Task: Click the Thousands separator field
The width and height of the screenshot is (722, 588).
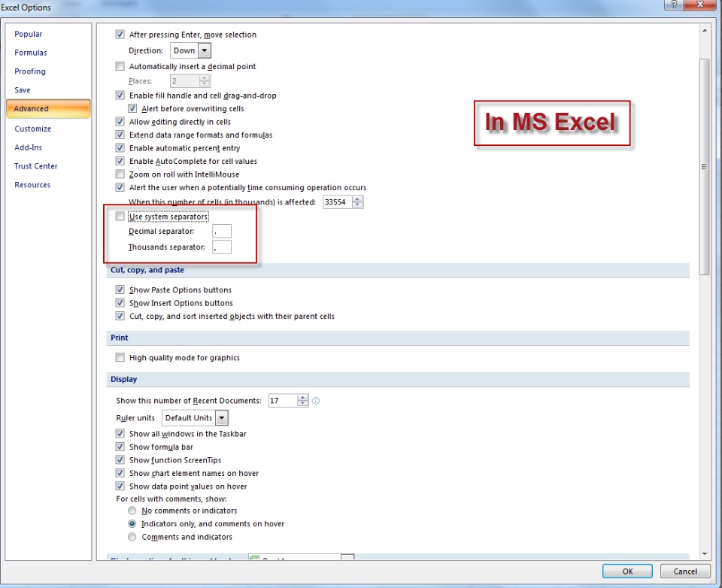Action: point(221,247)
